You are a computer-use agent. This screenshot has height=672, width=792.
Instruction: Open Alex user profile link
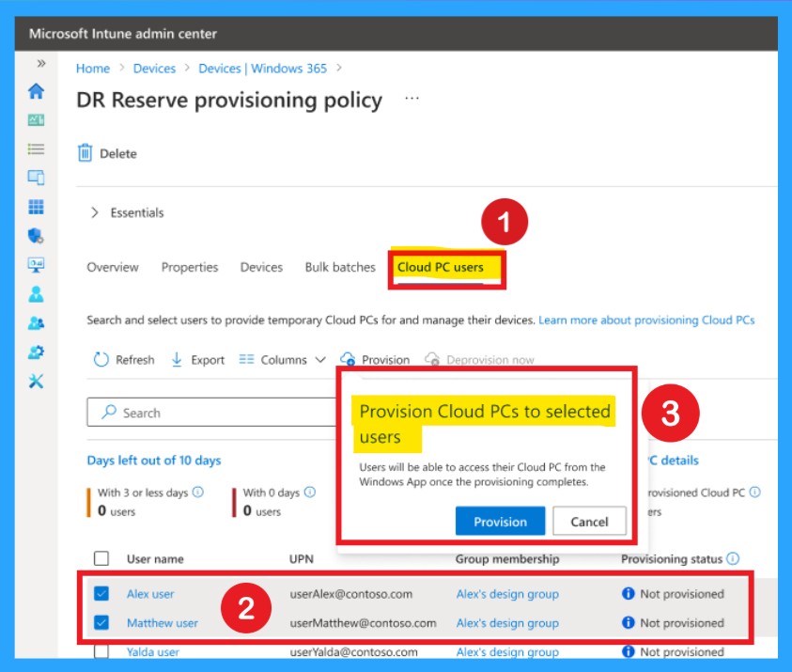pos(150,594)
